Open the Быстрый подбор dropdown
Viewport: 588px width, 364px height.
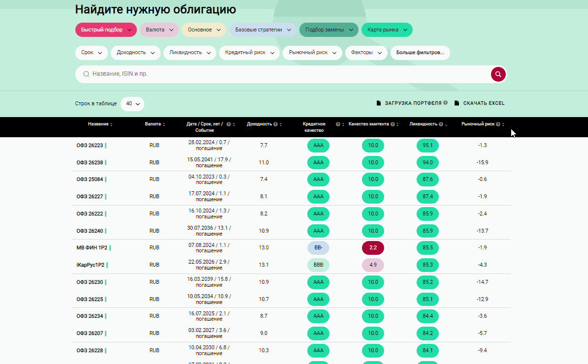coord(106,30)
